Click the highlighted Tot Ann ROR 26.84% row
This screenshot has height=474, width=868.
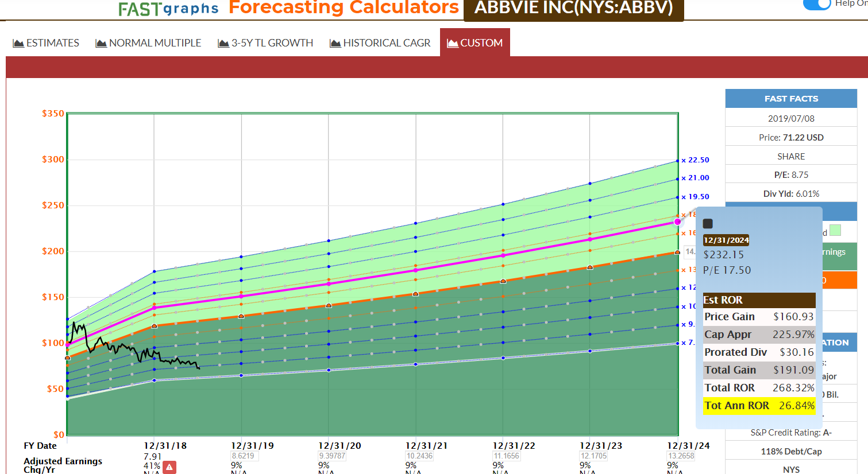[759, 406]
